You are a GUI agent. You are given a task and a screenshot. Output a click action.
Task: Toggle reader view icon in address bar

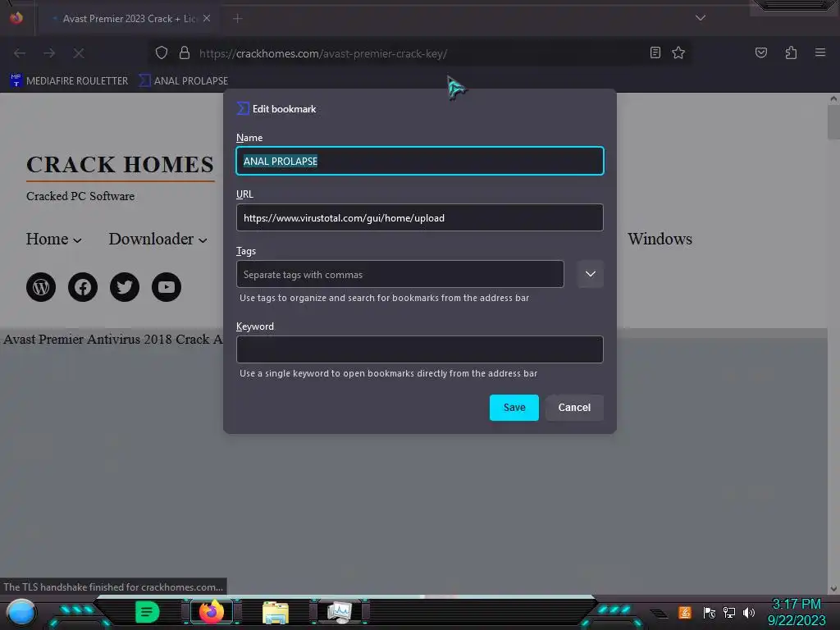pyautogui.click(x=655, y=52)
